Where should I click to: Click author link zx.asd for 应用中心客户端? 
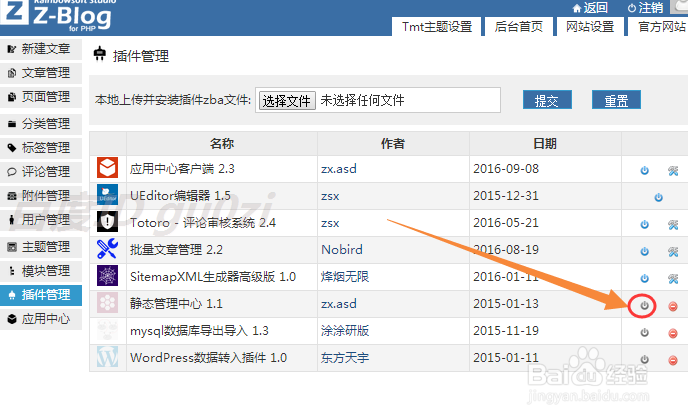point(339,169)
